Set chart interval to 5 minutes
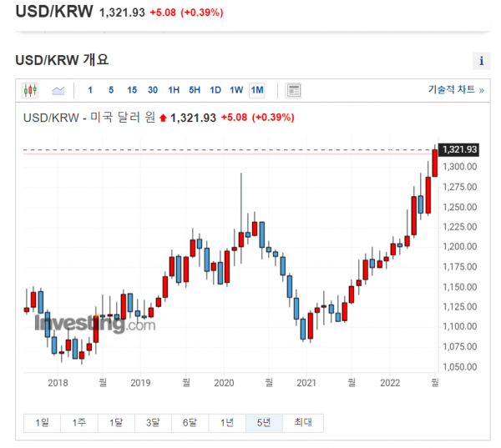Viewport: 501px width, 448px height. click(x=111, y=90)
